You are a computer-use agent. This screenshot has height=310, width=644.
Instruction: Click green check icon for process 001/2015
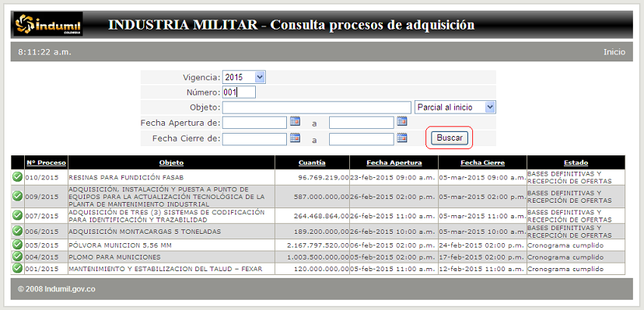pos(17,269)
